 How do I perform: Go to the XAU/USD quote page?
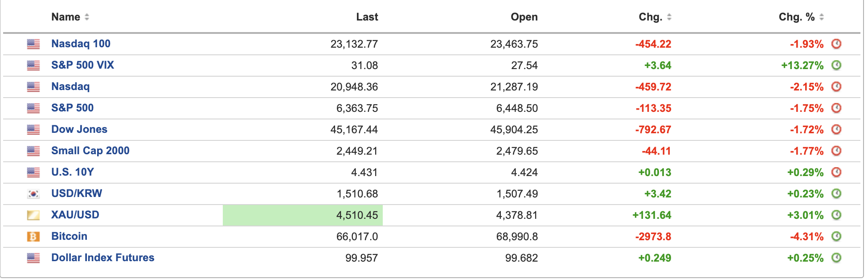[x=75, y=215]
